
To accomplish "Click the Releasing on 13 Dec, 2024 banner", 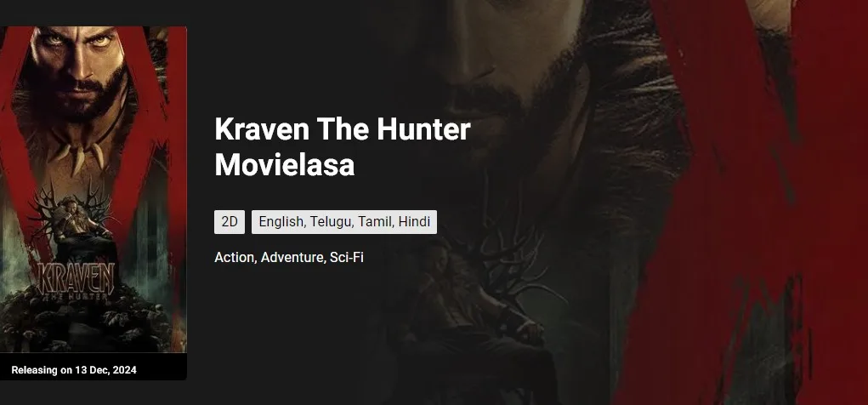I will coord(93,367).
